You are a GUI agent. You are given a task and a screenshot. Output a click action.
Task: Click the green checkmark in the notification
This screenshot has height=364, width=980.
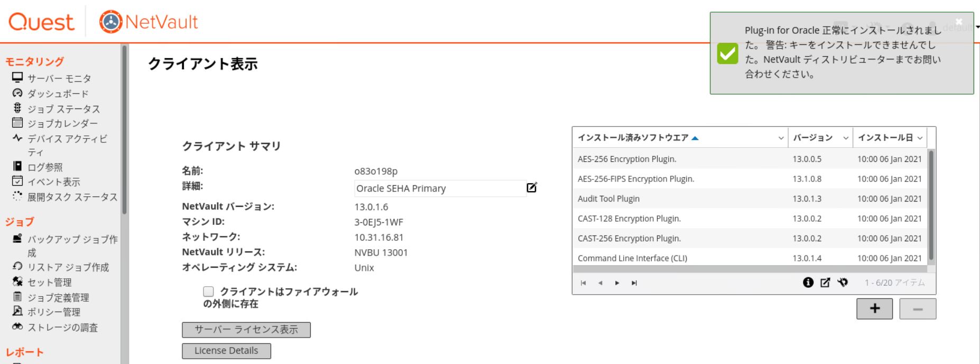pos(728,53)
